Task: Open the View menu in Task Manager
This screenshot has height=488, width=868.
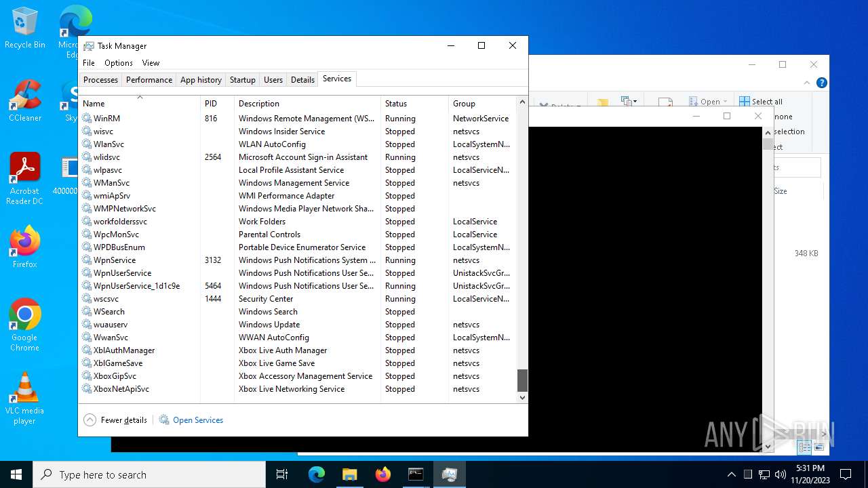Action: click(151, 63)
